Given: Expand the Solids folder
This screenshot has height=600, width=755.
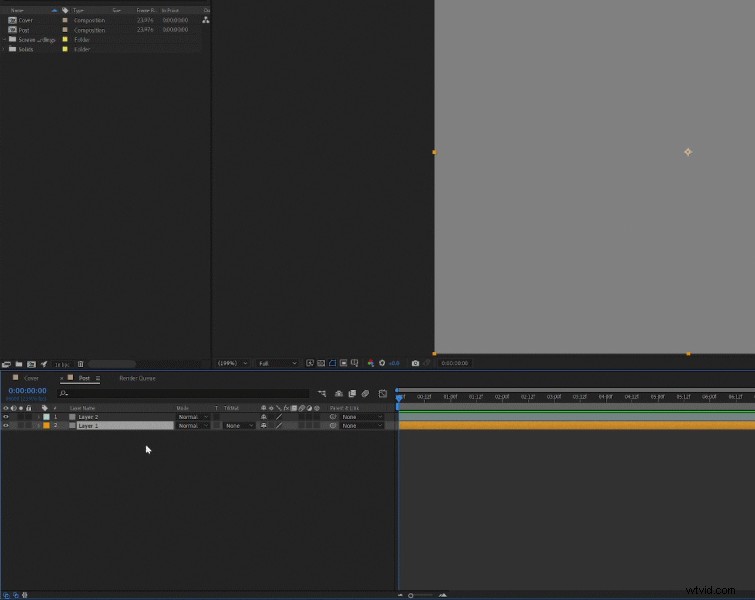Looking at the screenshot, I should tap(4, 49).
